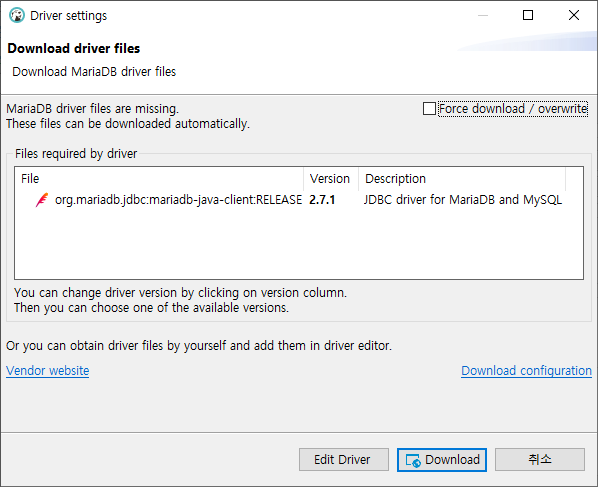Click the Version column header

(x=331, y=179)
